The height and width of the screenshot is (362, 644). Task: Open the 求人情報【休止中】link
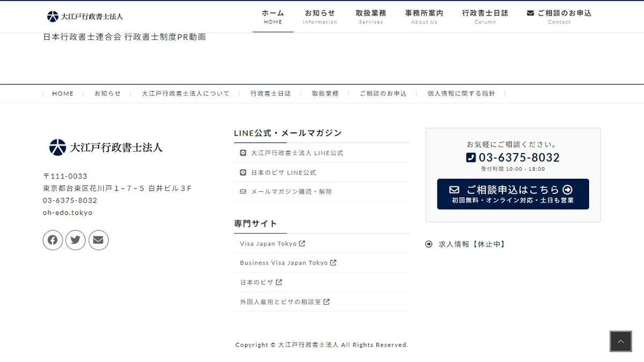(x=471, y=243)
